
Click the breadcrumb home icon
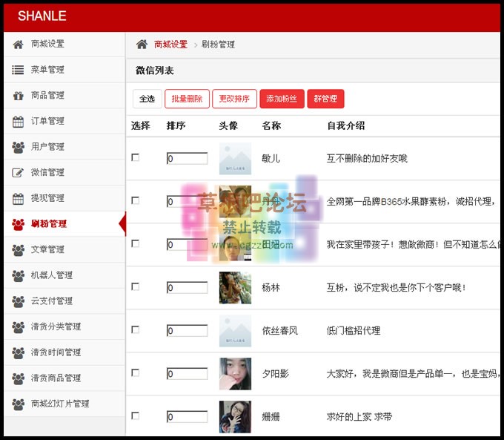142,44
